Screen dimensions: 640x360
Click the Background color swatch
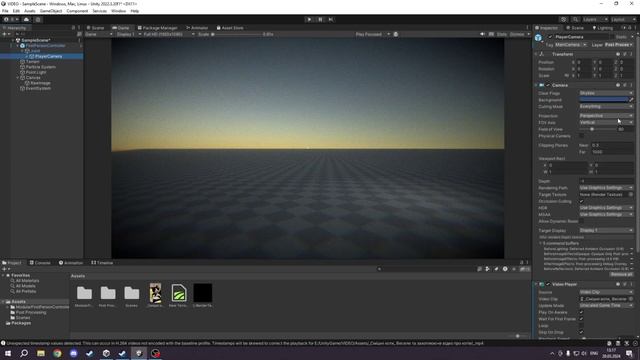point(604,100)
